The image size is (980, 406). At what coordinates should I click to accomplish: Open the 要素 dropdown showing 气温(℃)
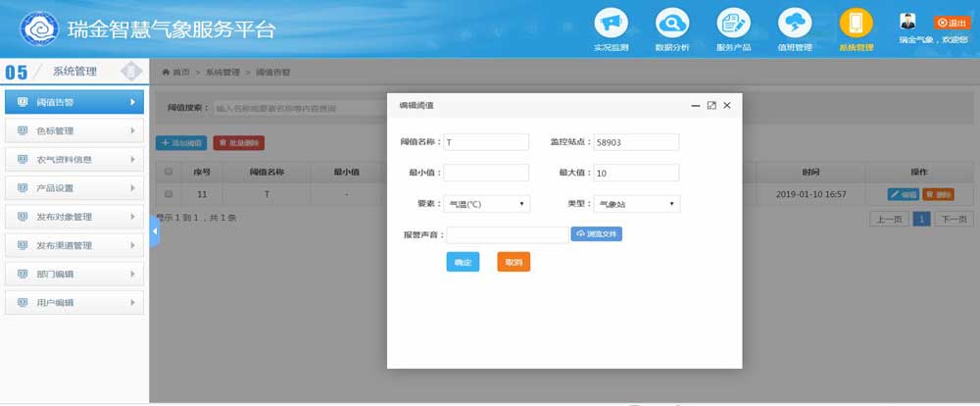(x=487, y=204)
